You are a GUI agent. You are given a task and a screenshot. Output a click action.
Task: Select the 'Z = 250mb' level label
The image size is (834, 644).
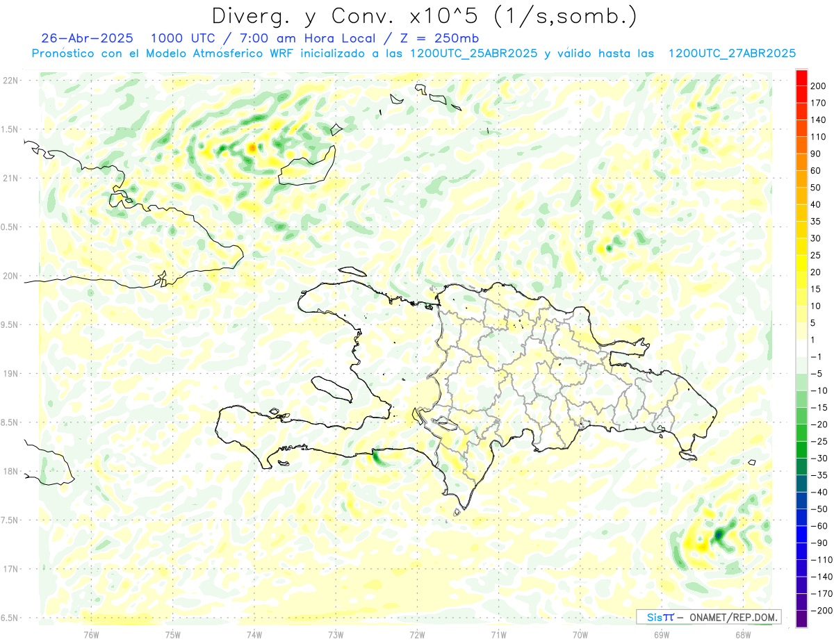pos(441,38)
